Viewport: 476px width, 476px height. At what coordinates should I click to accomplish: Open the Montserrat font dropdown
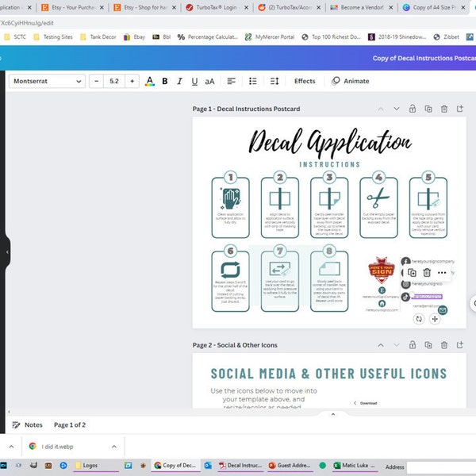coord(47,81)
